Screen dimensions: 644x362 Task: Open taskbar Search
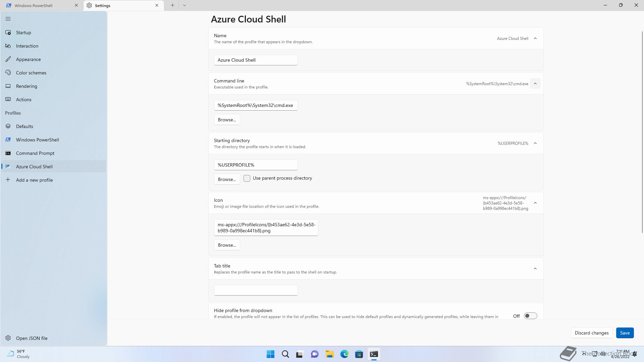[x=285, y=354]
